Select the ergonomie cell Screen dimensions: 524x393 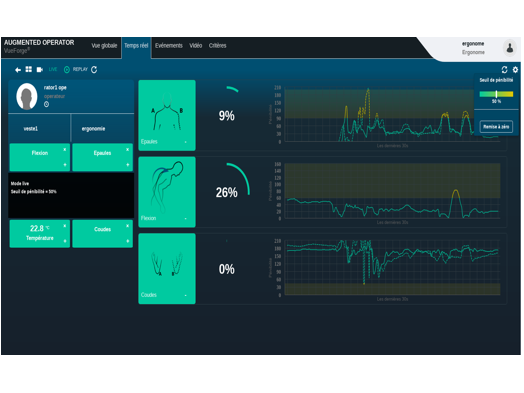click(103, 129)
